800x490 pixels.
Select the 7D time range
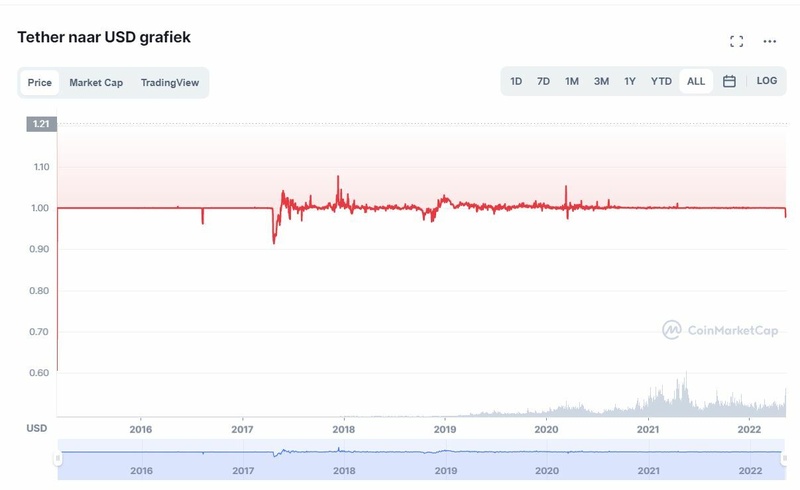coord(543,81)
